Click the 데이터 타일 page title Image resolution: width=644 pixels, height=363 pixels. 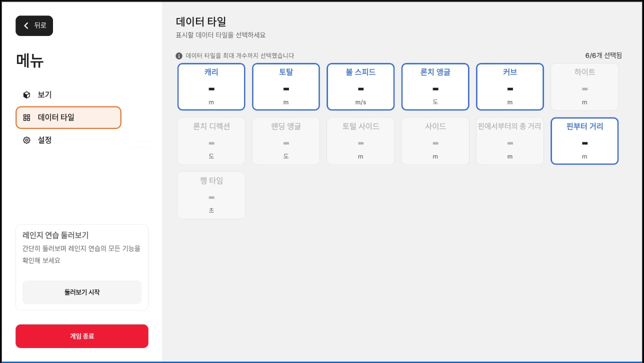[x=201, y=21]
